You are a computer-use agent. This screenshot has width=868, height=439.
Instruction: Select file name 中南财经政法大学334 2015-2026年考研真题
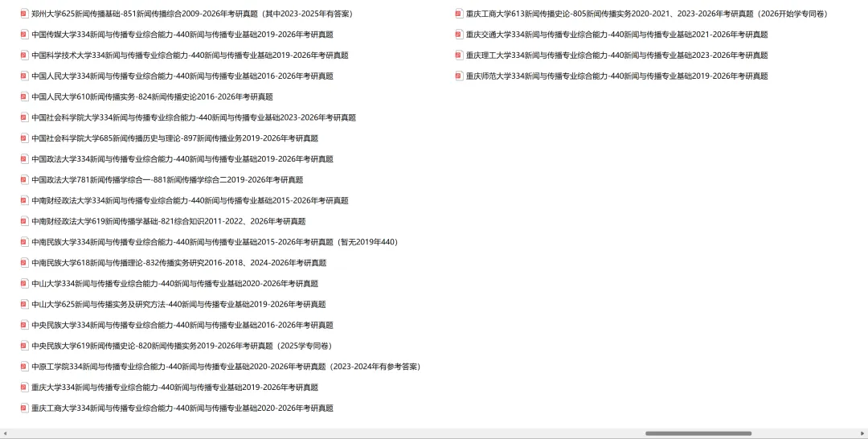tap(190, 200)
